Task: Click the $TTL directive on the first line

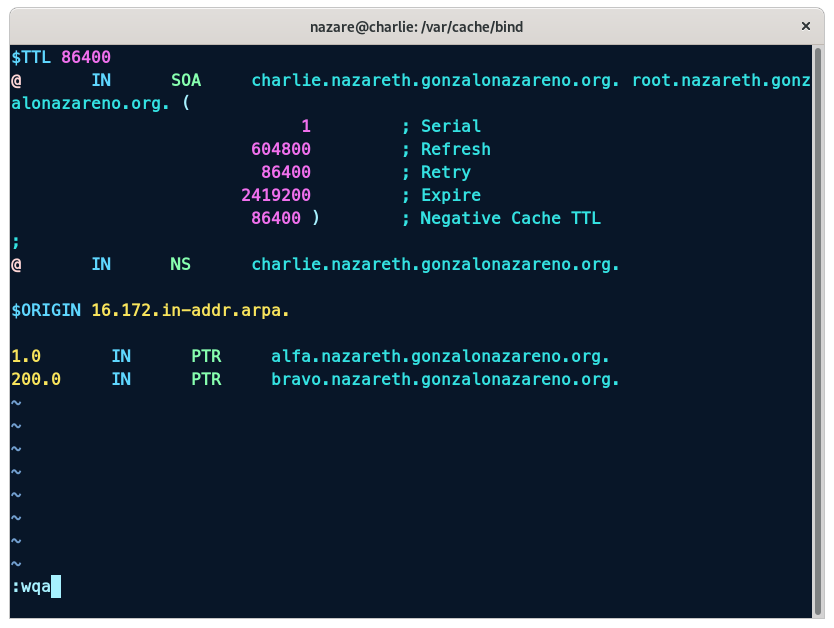Action: [31, 57]
